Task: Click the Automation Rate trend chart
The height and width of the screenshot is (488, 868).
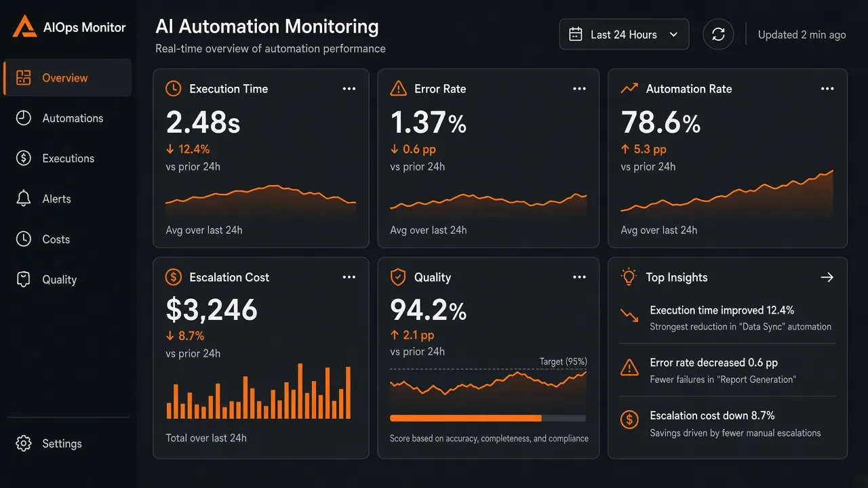Action: click(x=727, y=192)
